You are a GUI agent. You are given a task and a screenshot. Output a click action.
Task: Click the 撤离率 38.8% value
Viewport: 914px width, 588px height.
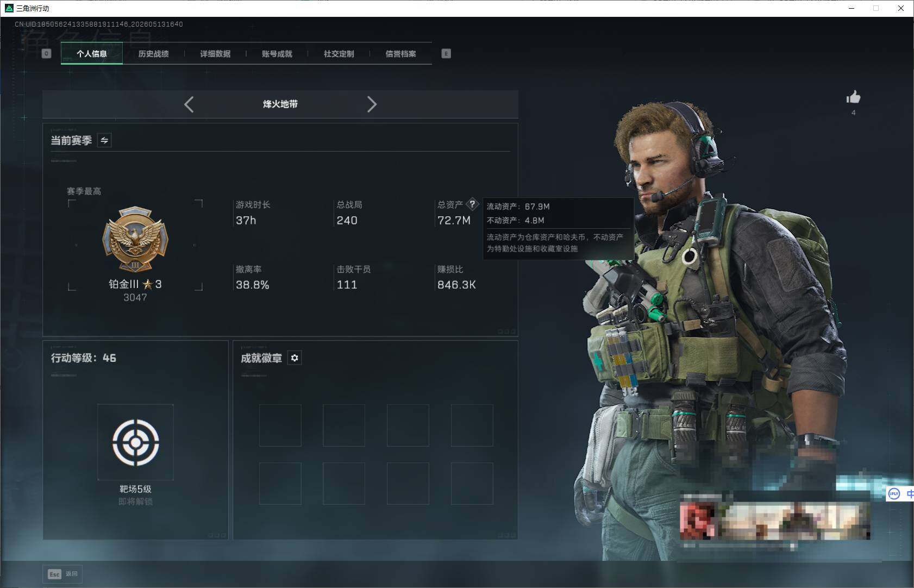point(252,285)
